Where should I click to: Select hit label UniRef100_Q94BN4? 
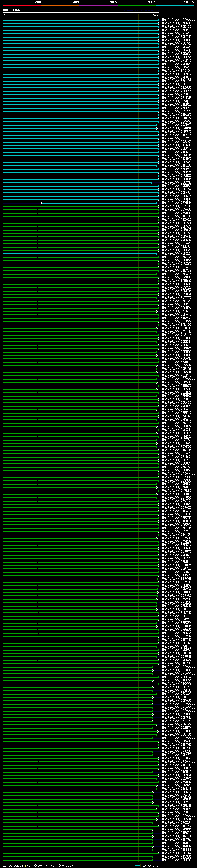pos(177,128)
